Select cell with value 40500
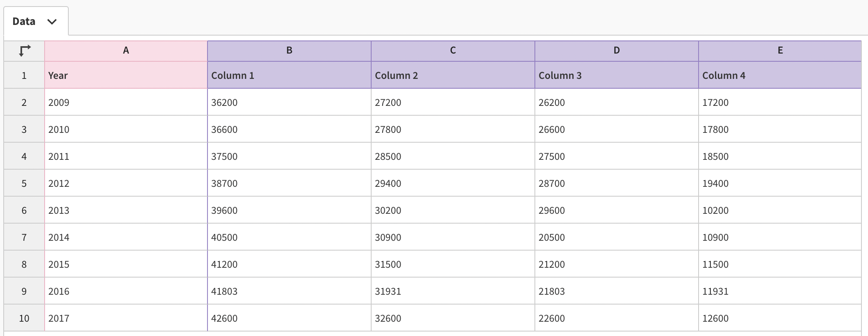The image size is (868, 336). (289, 237)
